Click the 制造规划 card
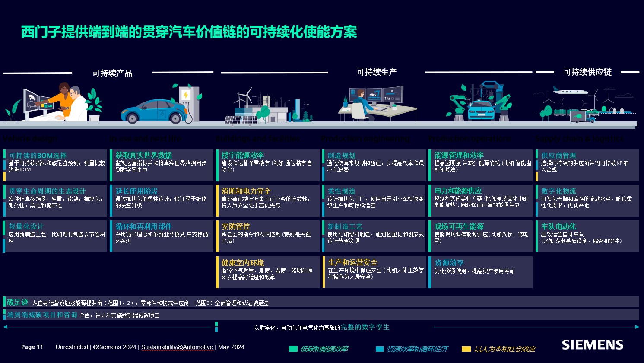 tap(374, 165)
